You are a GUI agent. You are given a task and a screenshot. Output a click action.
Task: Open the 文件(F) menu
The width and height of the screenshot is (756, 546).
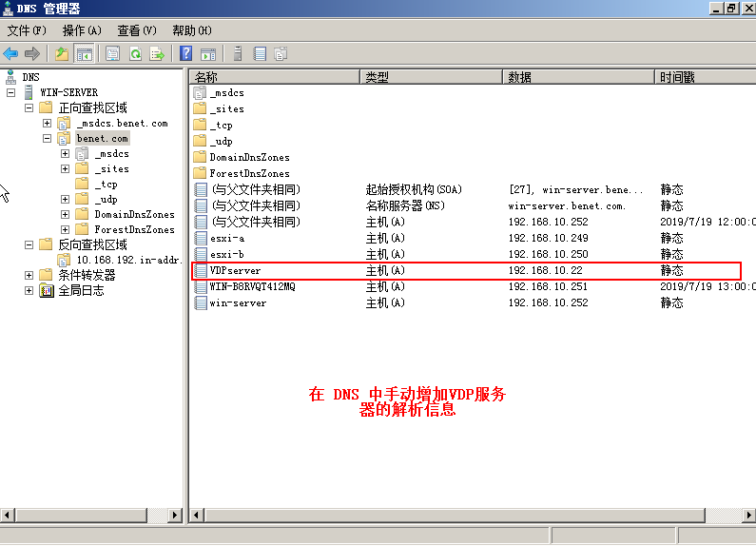tap(27, 30)
